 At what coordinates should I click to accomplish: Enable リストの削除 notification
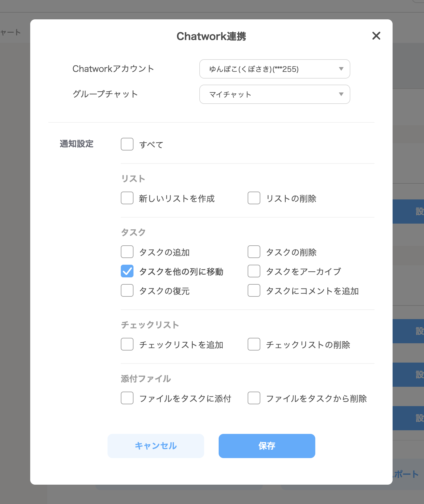point(254,198)
